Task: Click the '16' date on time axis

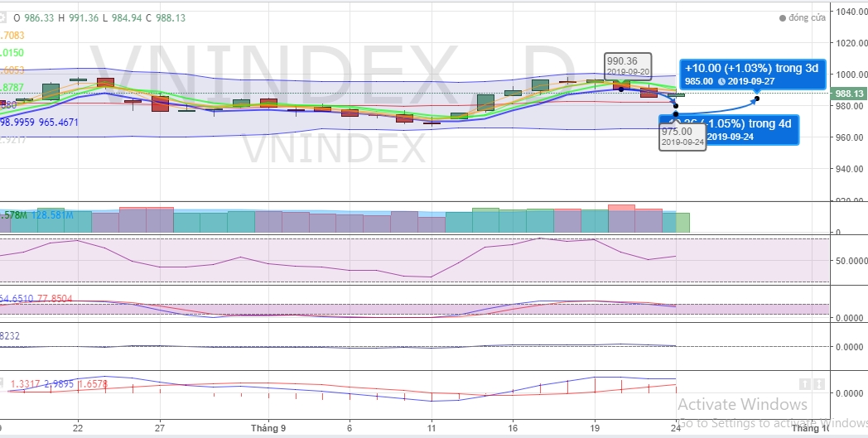Action: [514, 428]
